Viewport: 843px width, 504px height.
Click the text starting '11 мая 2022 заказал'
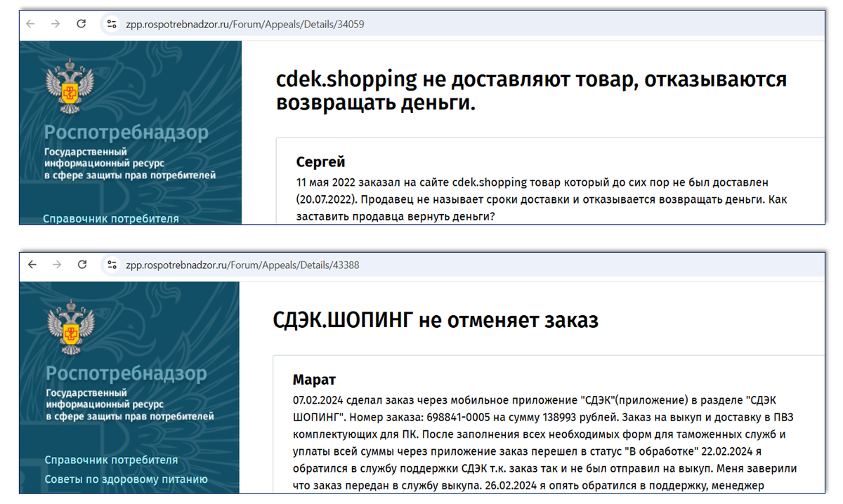(542, 199)
